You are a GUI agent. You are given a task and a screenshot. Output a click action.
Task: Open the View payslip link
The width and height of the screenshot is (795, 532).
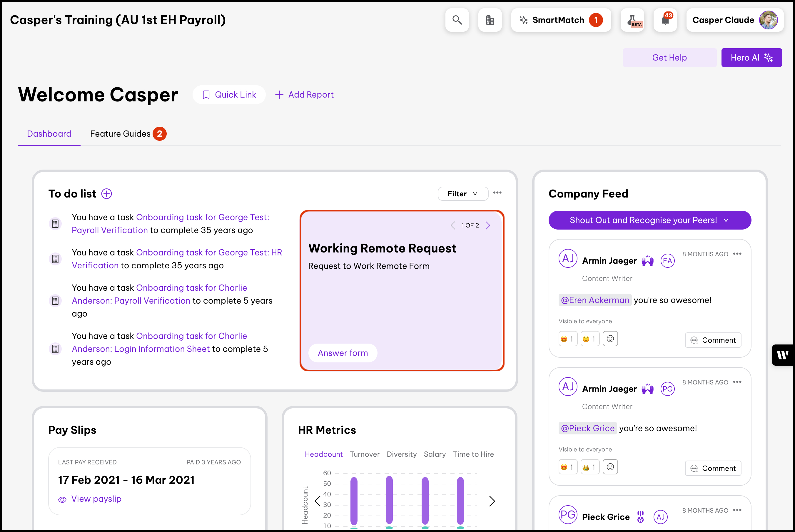(96, 499)
